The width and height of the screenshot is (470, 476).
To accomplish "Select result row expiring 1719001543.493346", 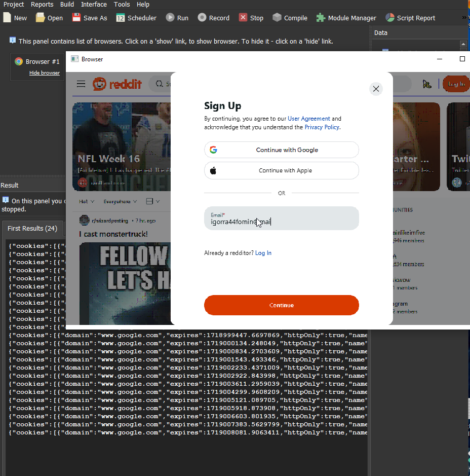I will tap(188, 359).
